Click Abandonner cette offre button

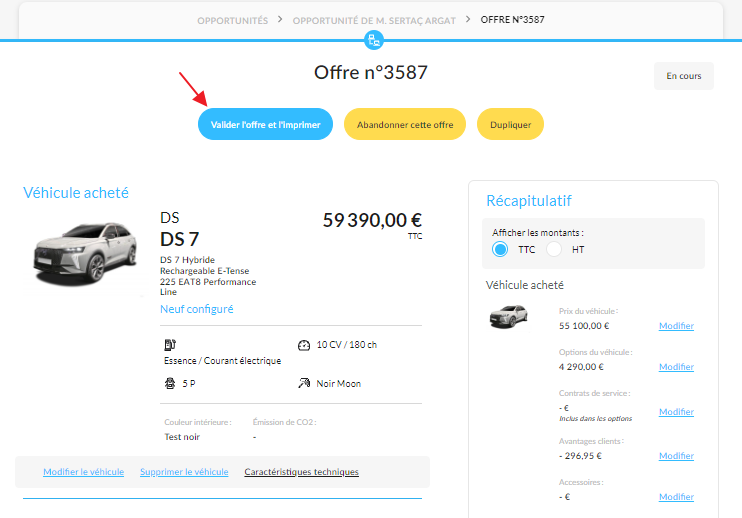point(405,124)
